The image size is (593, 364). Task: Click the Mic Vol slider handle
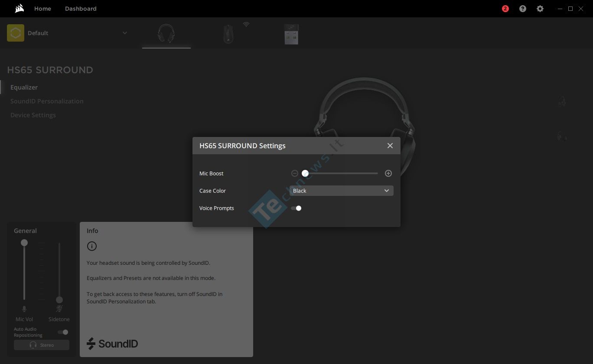[x=24, y=243]
